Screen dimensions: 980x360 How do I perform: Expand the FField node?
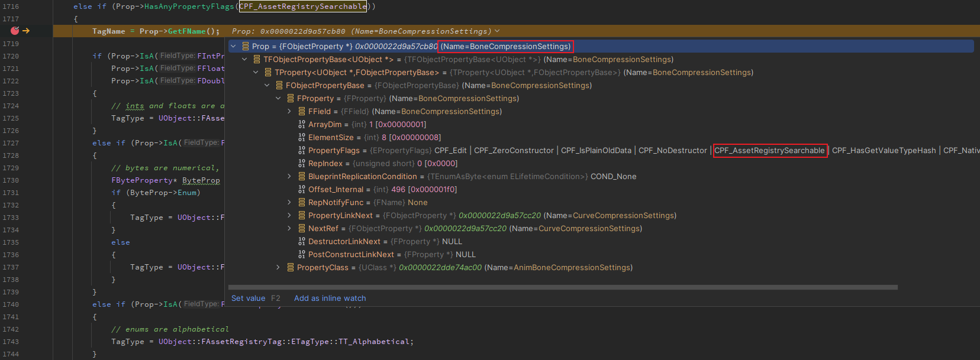(x=289, y=111)
